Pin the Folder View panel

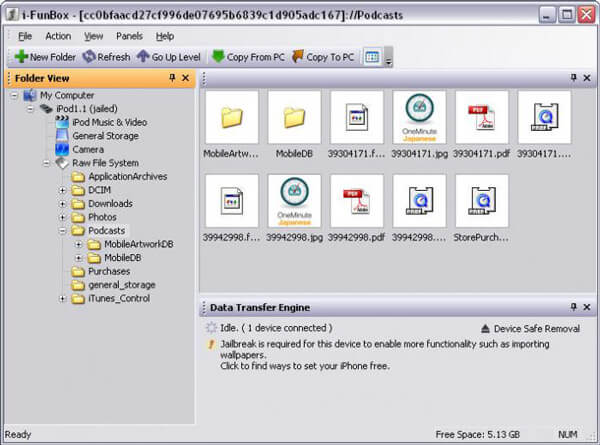pos(172,78)
